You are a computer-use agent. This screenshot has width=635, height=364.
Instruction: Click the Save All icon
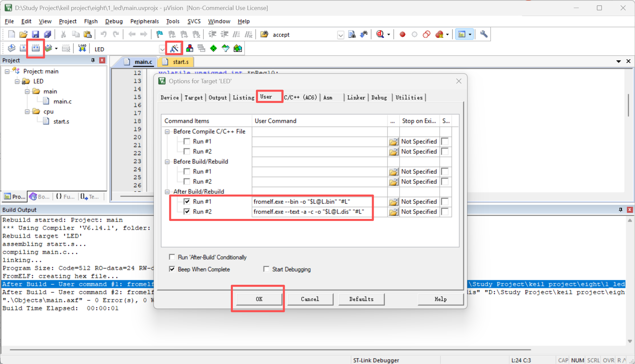click(x=48, y=34)
